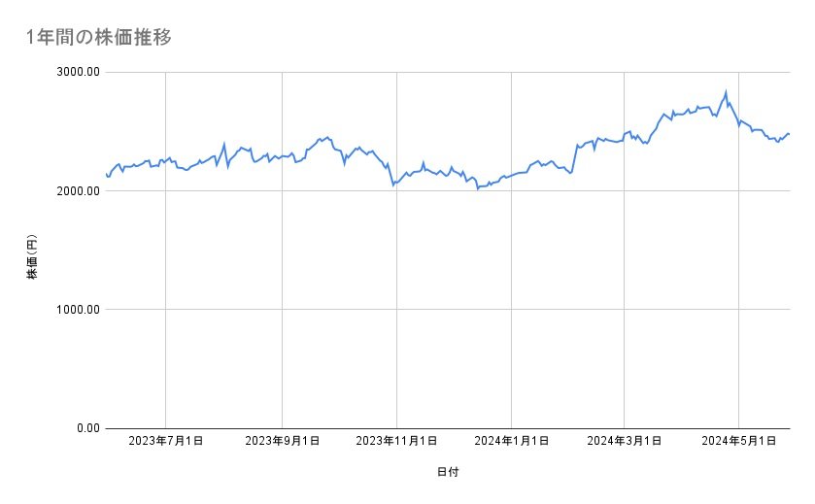Select the 2023年11月1日 date label
The height and width of the screenshot is (504, 815).
click(396, 442)
